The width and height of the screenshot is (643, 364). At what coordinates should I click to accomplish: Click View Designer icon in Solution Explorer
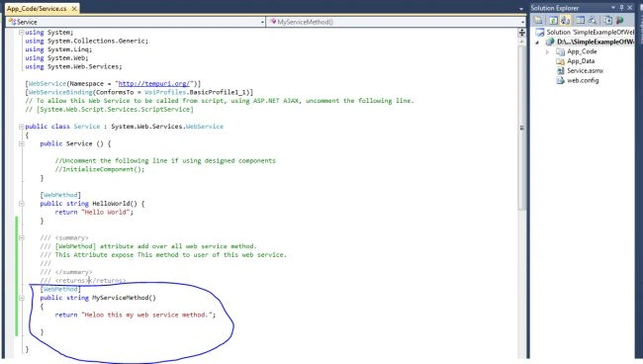[593, 20]
